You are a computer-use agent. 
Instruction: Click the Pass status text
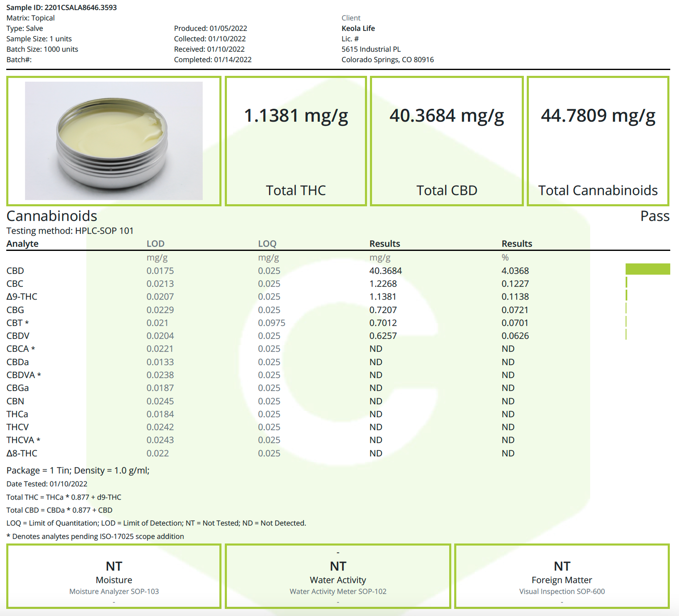pyautogui.click(x=655, y=216)
